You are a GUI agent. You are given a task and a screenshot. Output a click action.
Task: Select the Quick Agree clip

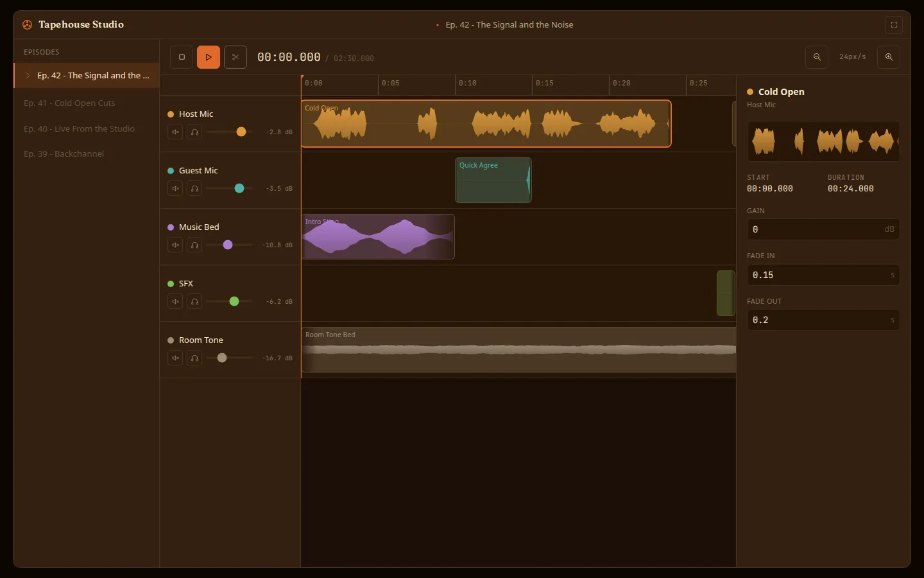493,180
